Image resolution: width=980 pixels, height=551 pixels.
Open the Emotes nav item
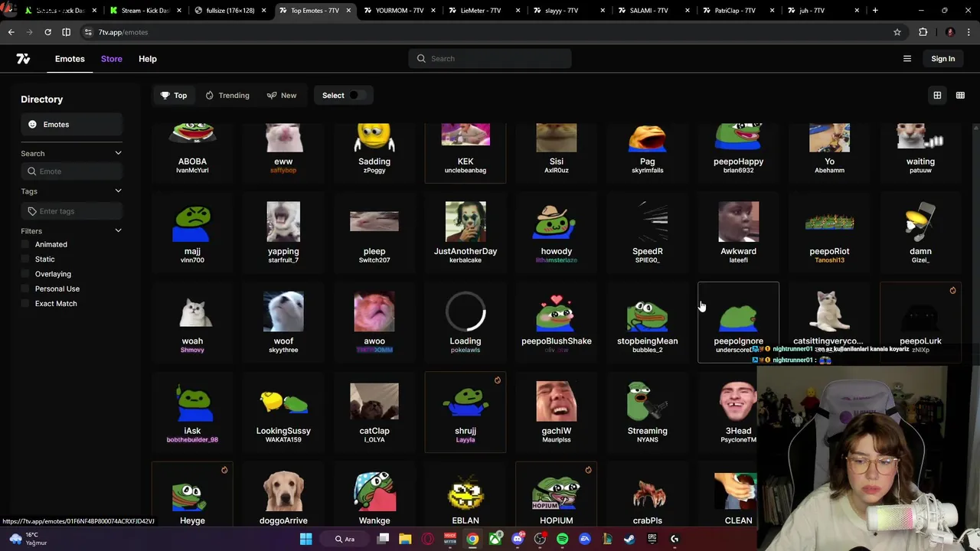point(70,59)
